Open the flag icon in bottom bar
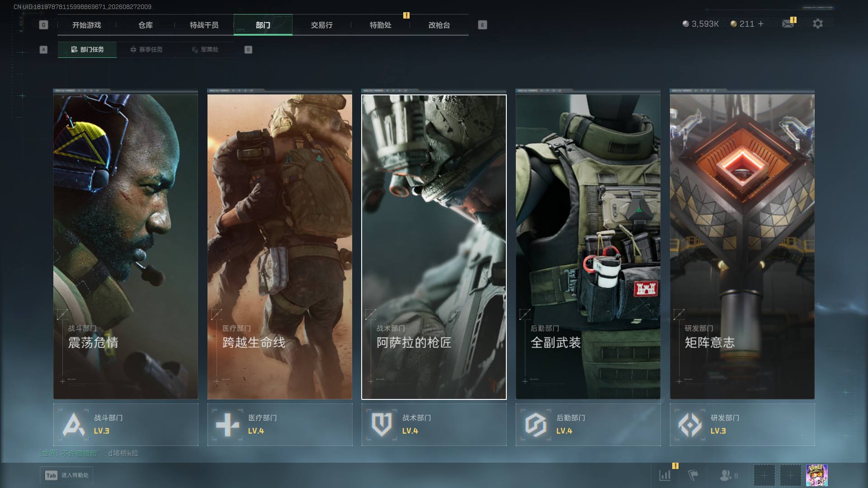 point(693,475)
